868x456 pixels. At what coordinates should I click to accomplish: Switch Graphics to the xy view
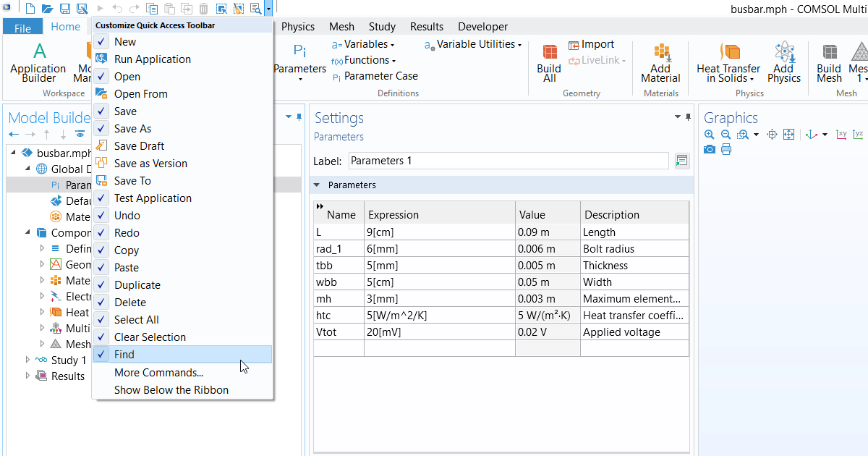point(842,134)
